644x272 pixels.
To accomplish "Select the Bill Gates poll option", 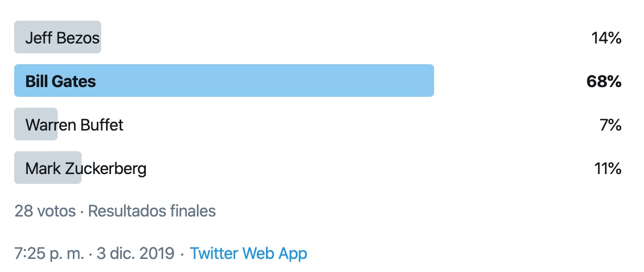I will pos(318,81).
